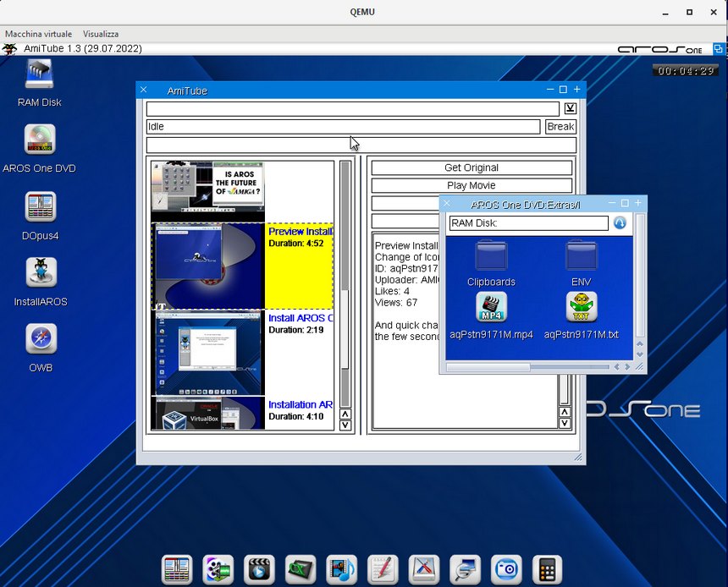Launch DOpus4 from the desktop
Screen dimensions: 728x587
click(39, 206)
